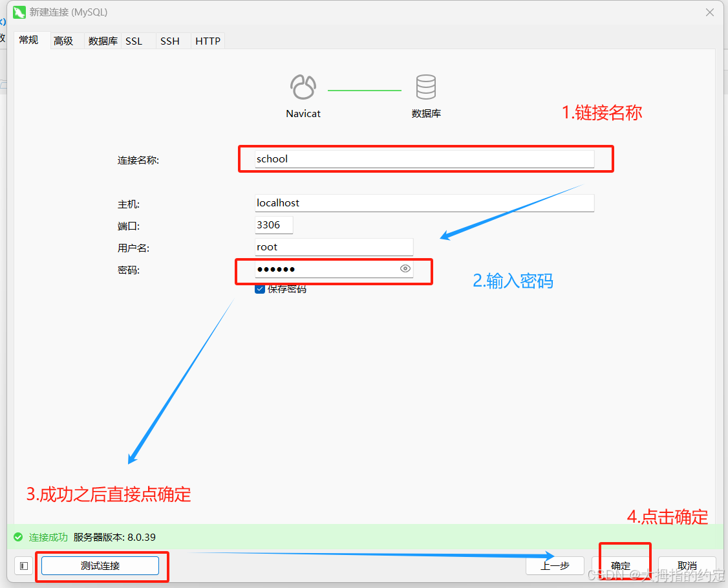728x588 pixels.
Task: Select the 端口 field showing 3306
Action: click(274, 225)
